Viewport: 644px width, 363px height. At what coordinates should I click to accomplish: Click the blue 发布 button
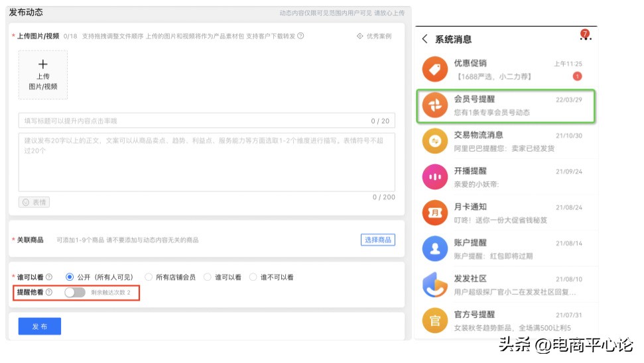(x=39, y=326)
